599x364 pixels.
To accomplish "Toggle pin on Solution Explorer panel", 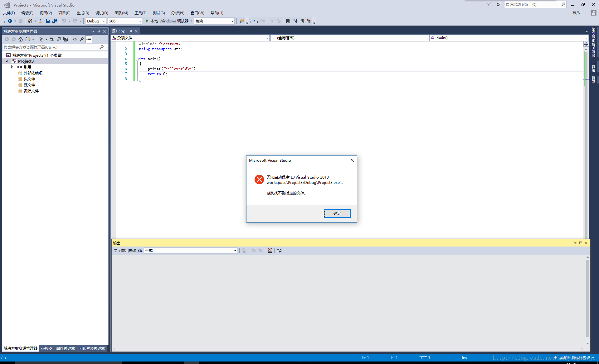I will pos(99,31).
